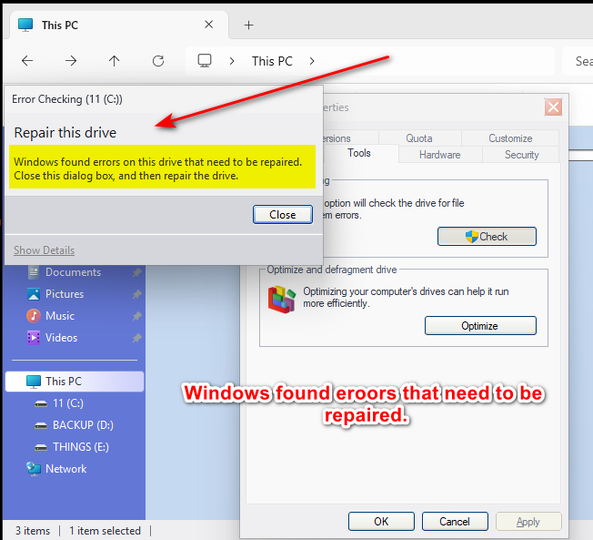Image resolution: width=593 pixels, height=540 pixels.
Task: Click OK in the Properties dialog
Action: 381,521
